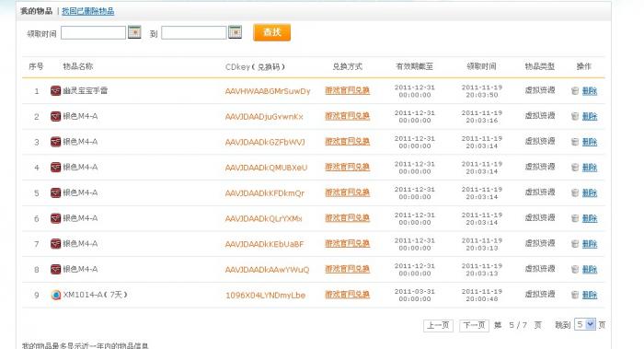Select CDkey AAVJDAADkKFDkmQr

(265, 193)
